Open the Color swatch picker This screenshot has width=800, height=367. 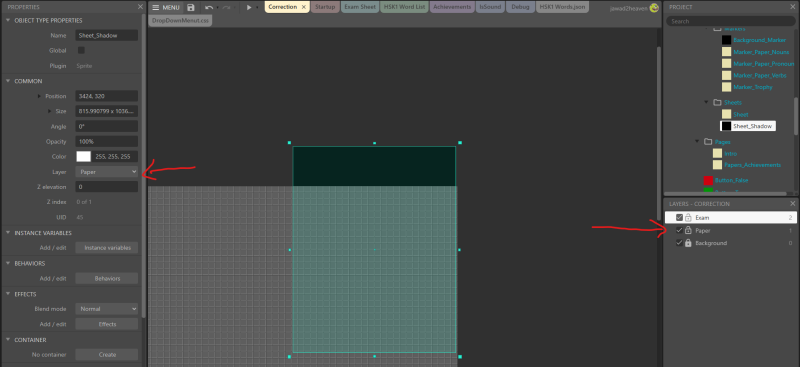[x=84, y=157]
